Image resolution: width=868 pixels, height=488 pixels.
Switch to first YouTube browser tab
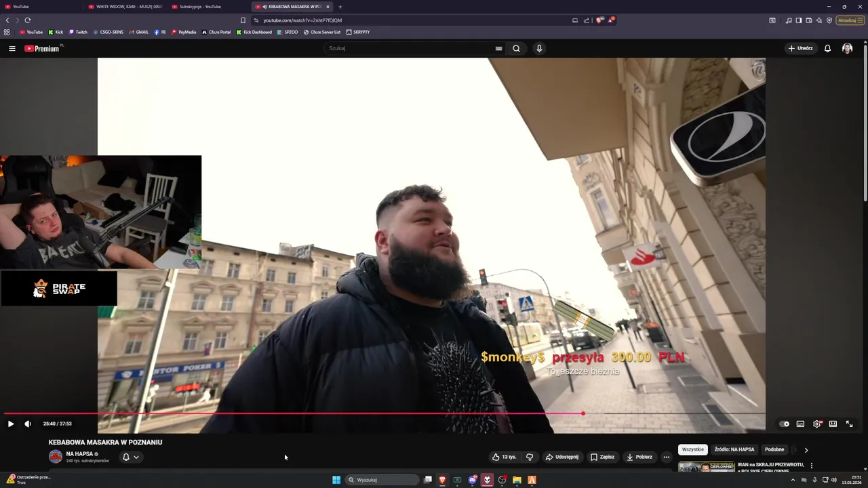(x=41, y=7)
